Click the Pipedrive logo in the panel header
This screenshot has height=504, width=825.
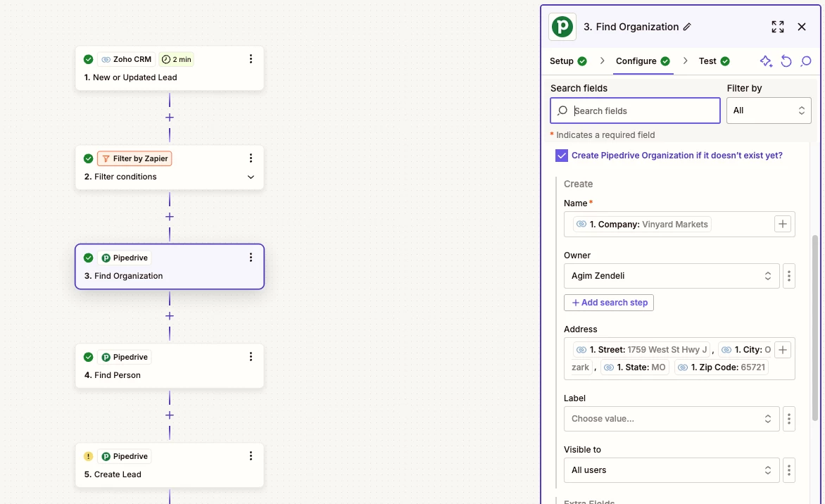click(562, 27)
